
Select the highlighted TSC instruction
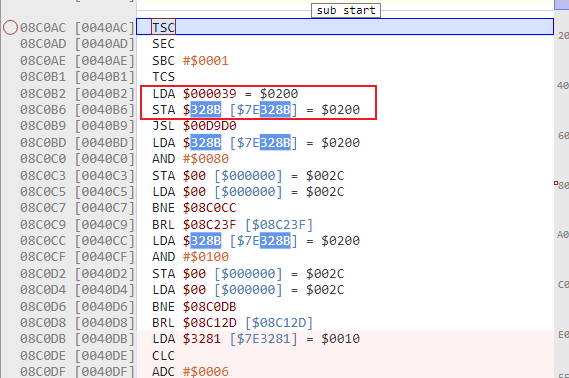pyautogui.click(x=164, y=27)
